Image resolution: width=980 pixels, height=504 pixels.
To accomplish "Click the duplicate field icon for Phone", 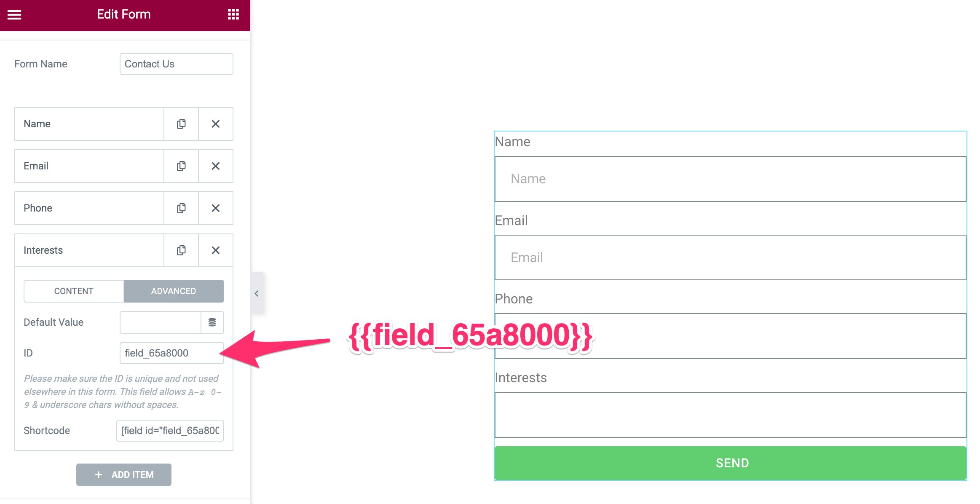I will coord(182,208).
